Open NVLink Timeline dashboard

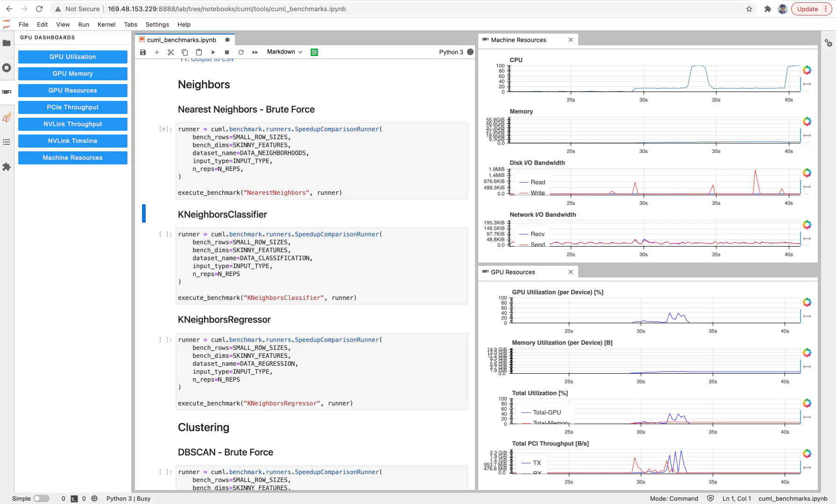pyautogui.click(x=73, y=141)
